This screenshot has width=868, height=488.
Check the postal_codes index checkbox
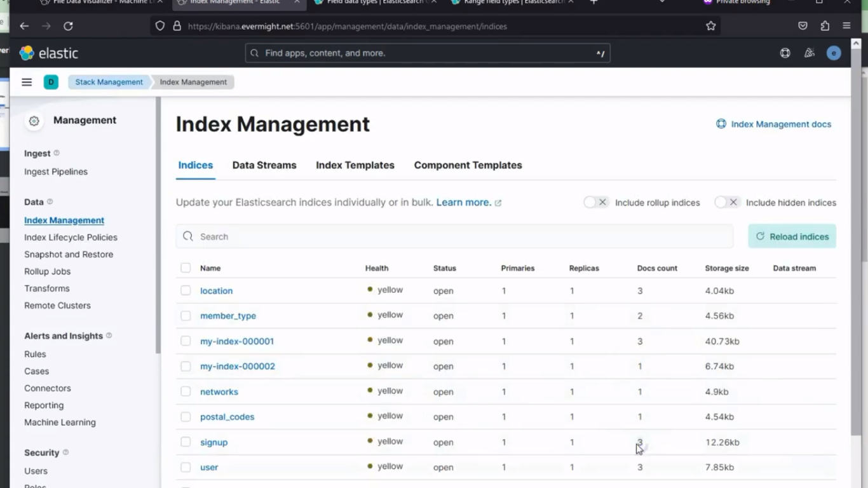point(186,417)
